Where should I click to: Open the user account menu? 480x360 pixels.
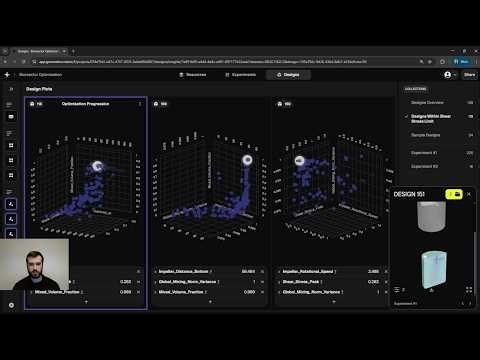449,75
